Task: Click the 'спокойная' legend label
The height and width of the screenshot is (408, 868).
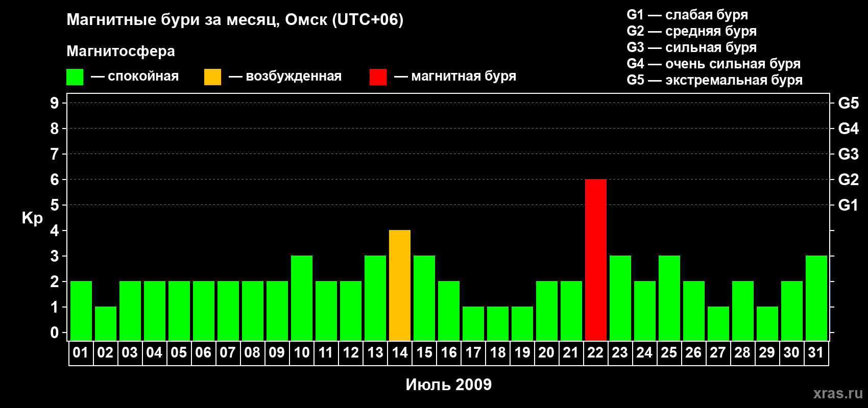Action: [x=143, y=76]
